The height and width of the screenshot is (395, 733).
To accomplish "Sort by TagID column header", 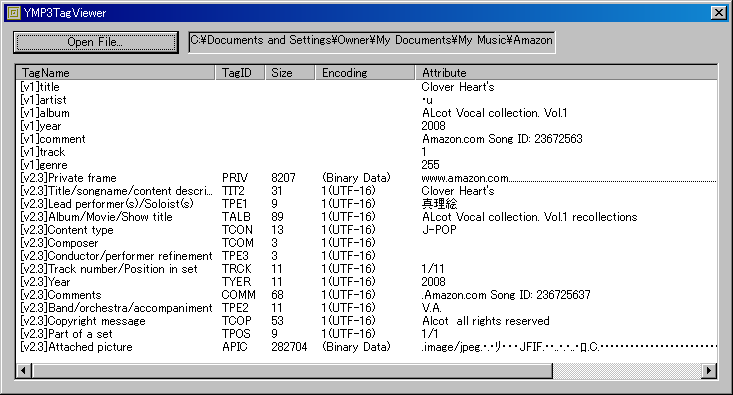I will (240, 73).
